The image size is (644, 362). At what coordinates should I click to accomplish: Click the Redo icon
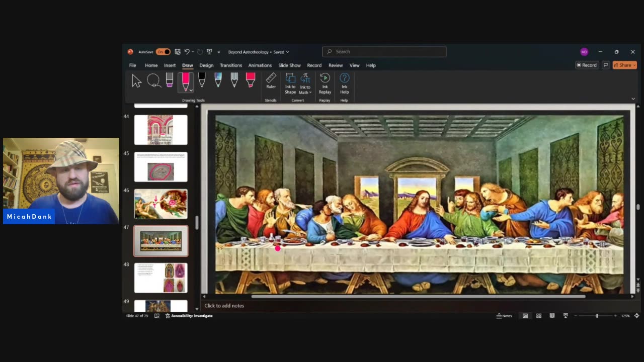(200, 52)
